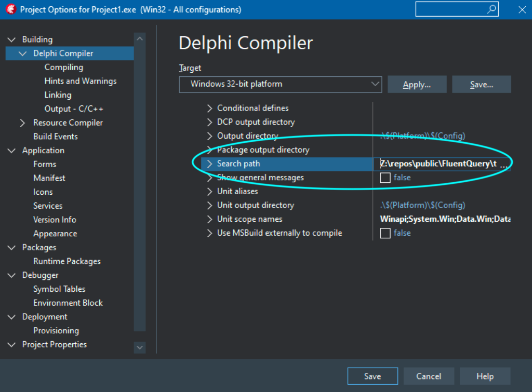Open the Output - C/C++ page
The width and height of the screenshot is (532, 392).
(x=74, y=109)
